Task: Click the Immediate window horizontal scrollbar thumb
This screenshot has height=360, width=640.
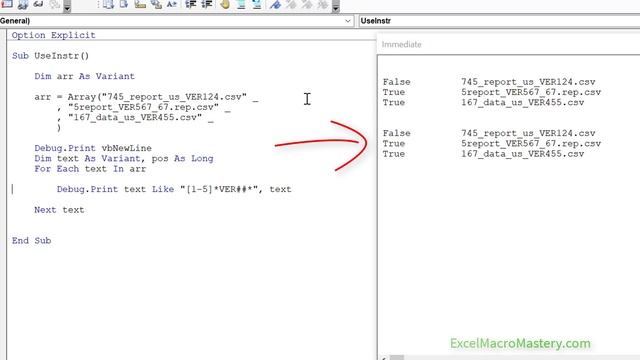Action: tap(397, 358)
